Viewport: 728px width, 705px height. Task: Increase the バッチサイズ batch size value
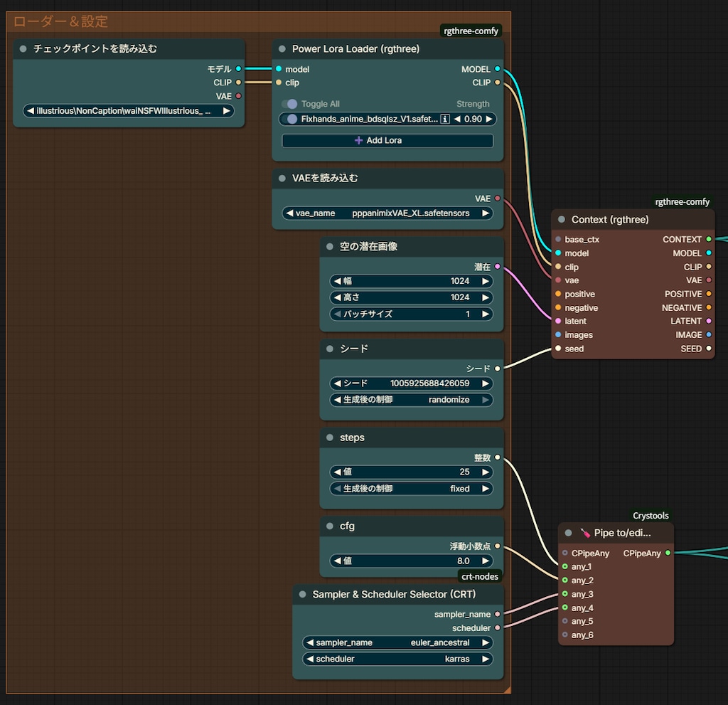[486, 314]
